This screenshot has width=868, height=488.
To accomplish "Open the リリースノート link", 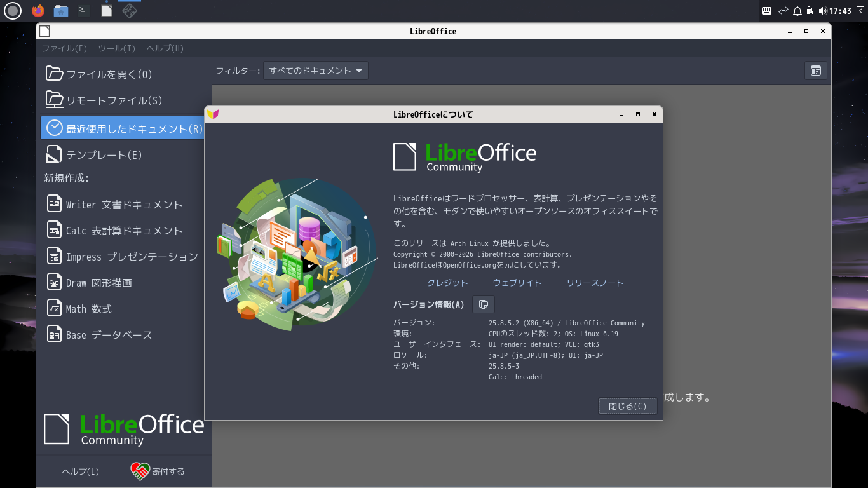I will point(595,283).
